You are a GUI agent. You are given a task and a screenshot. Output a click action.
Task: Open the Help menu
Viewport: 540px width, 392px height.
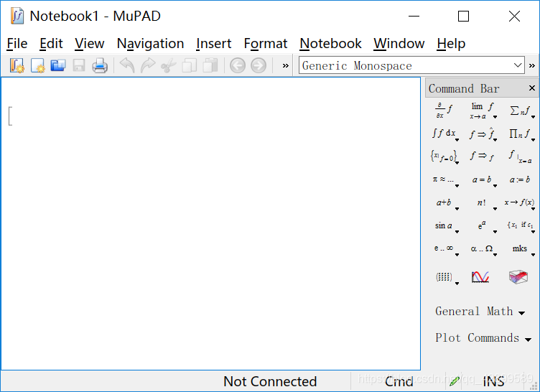[451, 43]
